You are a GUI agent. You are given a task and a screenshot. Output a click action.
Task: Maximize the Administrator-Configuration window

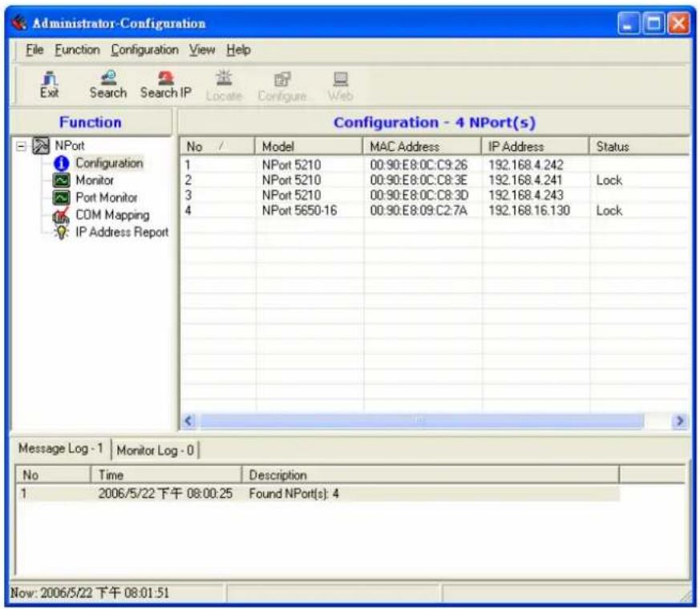pyautogui.click(x=653, y=23)
